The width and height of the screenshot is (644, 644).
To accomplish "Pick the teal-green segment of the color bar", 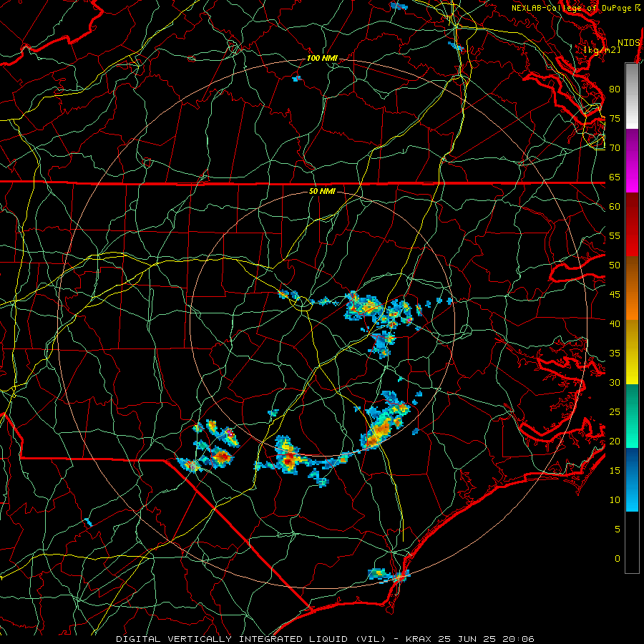I will 632,416.
